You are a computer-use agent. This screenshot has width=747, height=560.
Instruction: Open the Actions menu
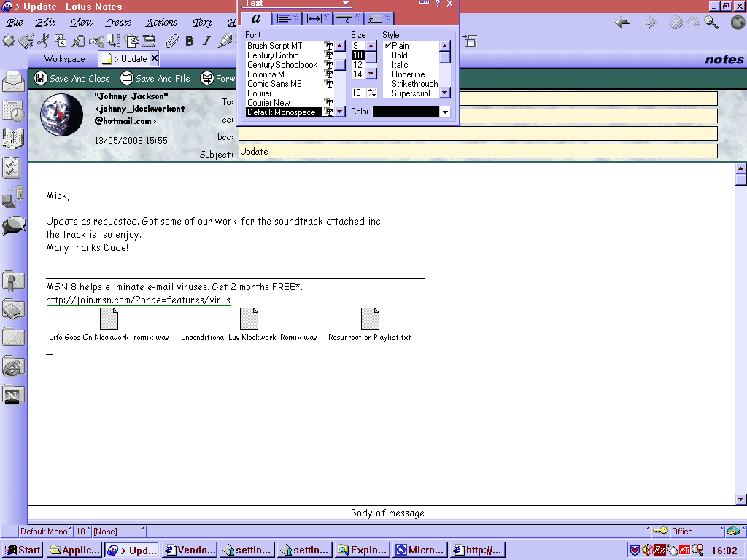[161, 23]
